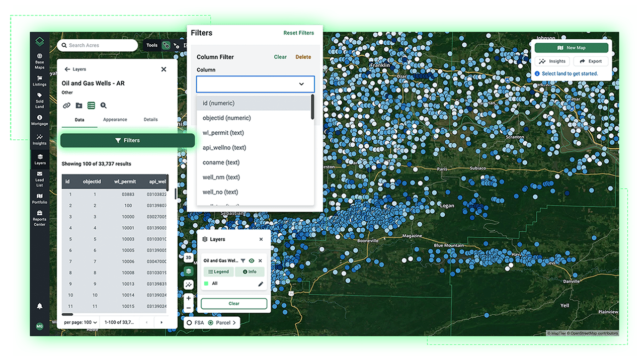Choose well_no (text) option
This screenshot has height=362, width=644.
[254, 192]
